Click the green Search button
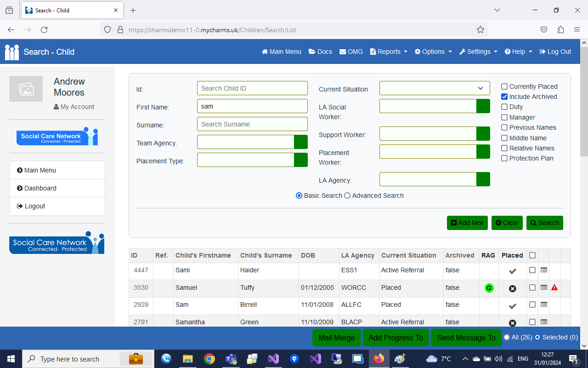The width and height of the screenshot is (588, 368). 545,223
